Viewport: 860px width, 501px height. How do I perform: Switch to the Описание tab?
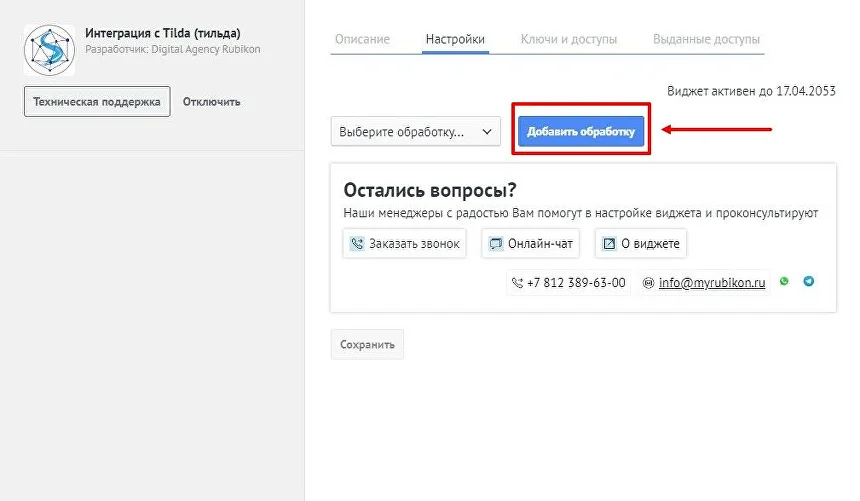click(363, 40)
